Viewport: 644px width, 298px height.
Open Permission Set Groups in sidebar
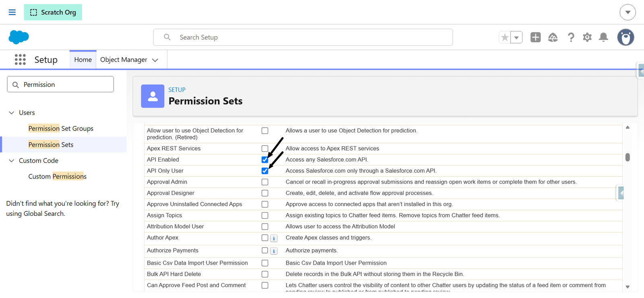coord(61,128)
